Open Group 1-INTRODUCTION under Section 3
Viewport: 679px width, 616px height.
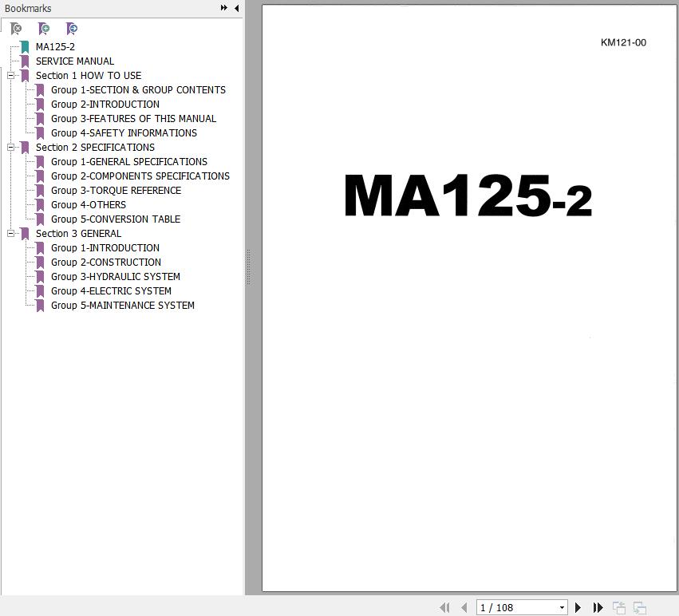pos(105,248)
